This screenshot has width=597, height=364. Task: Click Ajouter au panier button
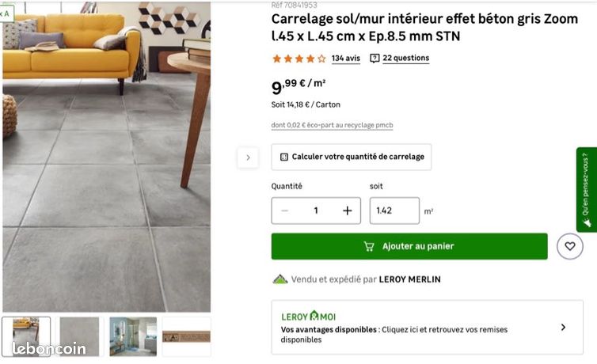pos(409,246)
